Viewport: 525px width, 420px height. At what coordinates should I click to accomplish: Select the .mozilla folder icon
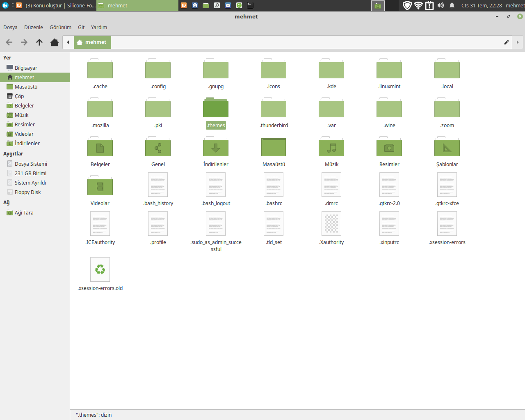coord(100,107)
